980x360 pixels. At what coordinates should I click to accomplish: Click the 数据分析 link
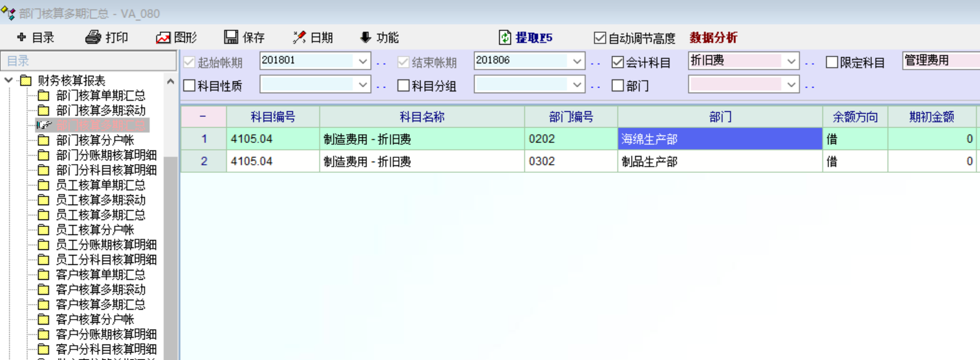tap(713, 38)
